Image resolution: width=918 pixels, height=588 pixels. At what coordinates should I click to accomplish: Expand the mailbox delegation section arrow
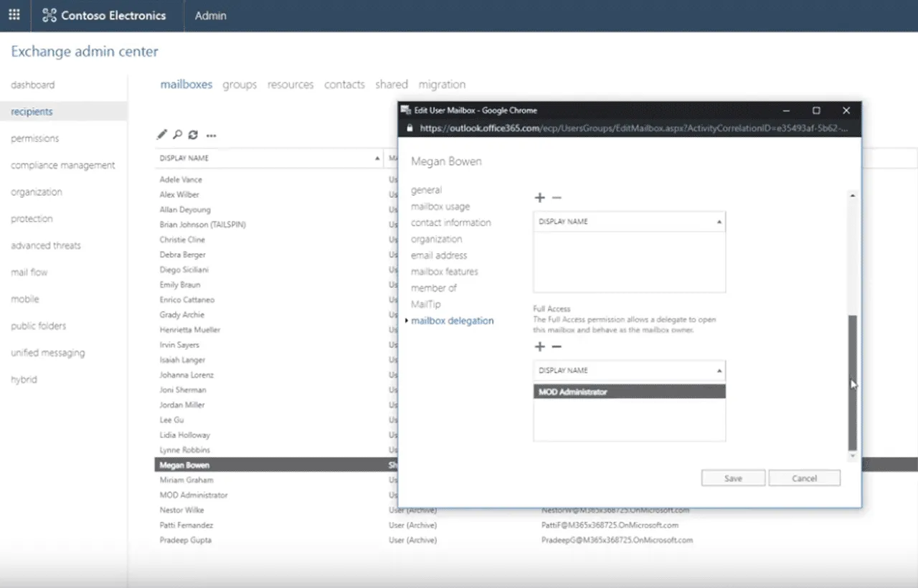405,321
